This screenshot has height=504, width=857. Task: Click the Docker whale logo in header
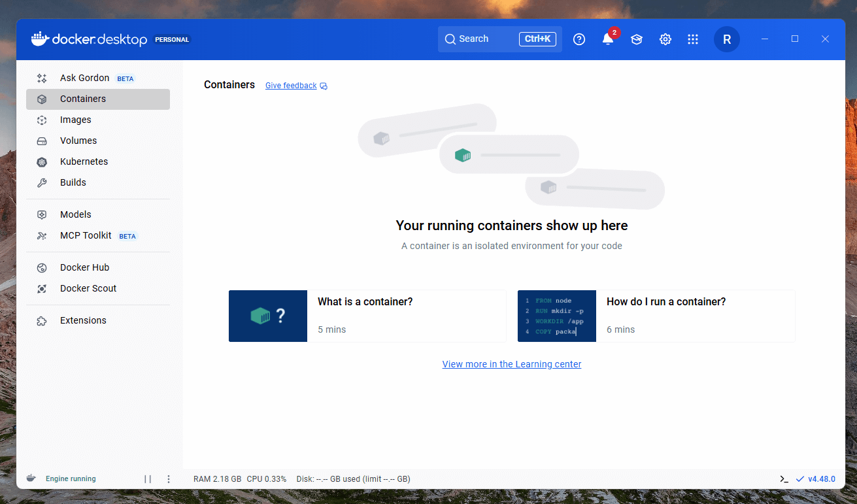pyautogui.click(x=40, y=39)
